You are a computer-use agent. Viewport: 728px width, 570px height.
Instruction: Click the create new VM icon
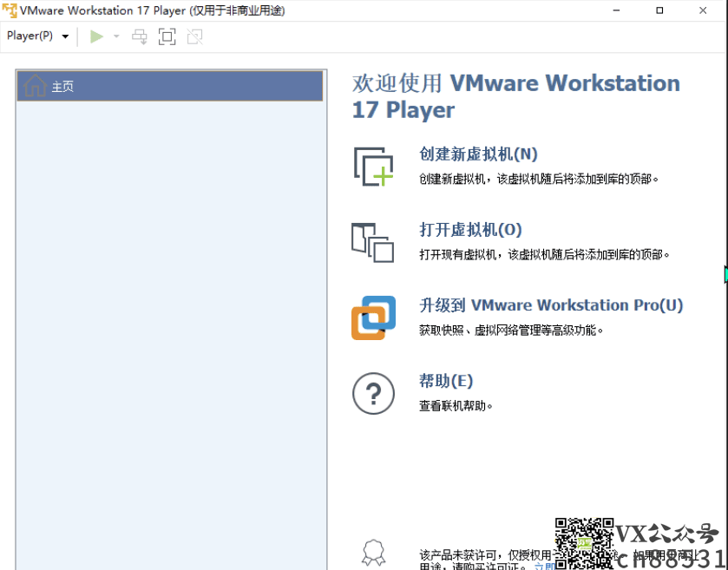(373, 167)
